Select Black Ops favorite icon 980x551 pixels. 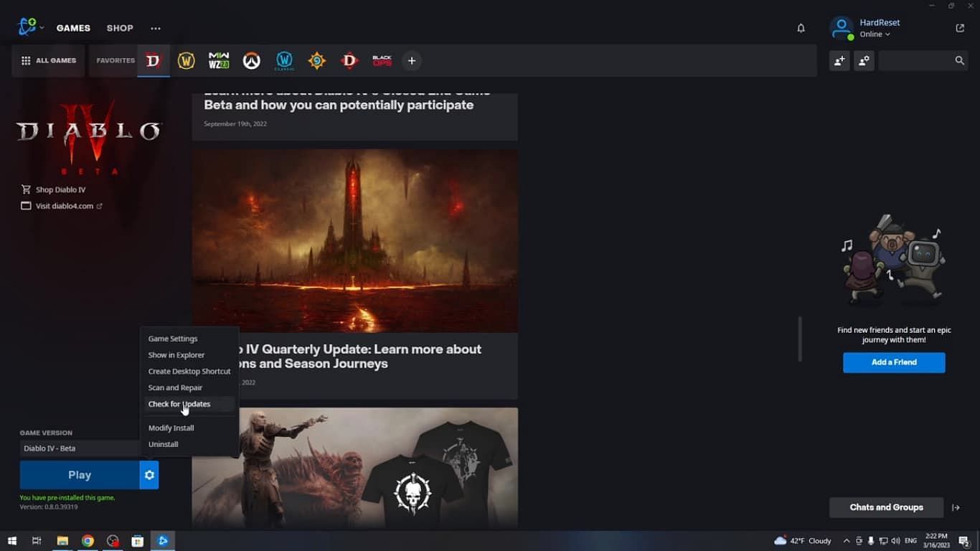(x=382, y=61)
